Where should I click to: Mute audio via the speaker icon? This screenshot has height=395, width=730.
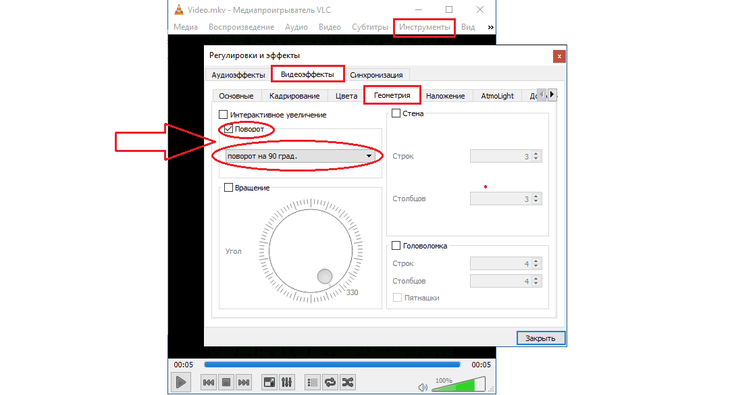[x=423, y=387]
